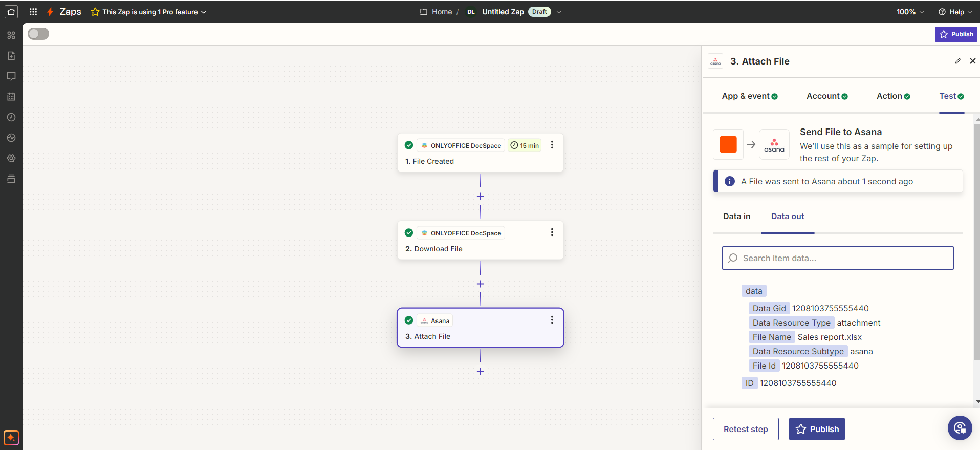Add a step below the Asana Attach File step
Viewport: 980px width, 450px height.
coord(480,371)
